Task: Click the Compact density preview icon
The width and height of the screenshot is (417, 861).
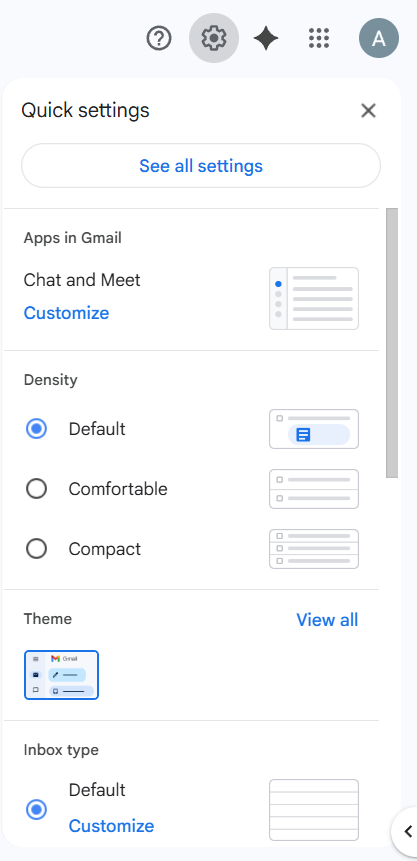Action: [x=314, y=549]
